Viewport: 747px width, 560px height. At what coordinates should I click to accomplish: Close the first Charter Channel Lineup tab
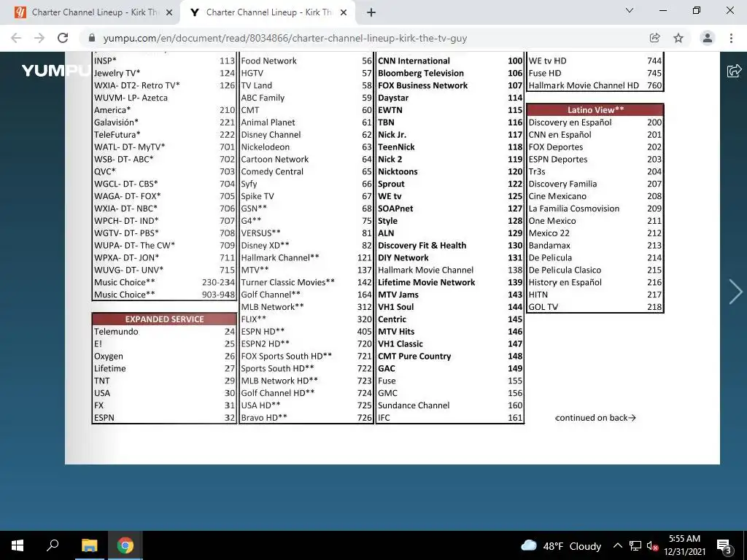tap(169, 12)
